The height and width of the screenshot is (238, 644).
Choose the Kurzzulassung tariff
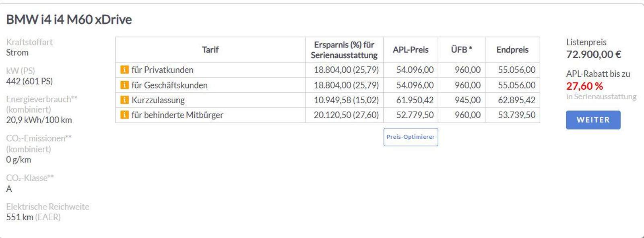tap(328, 100)
